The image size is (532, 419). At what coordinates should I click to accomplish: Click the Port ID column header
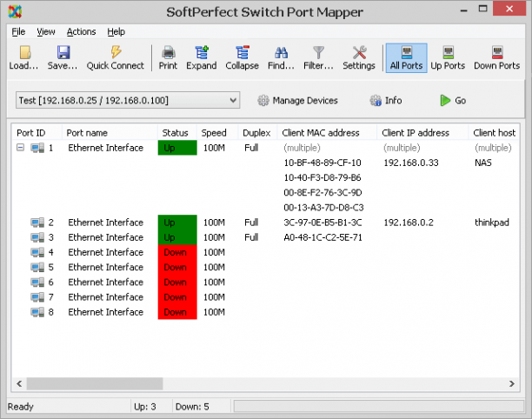37,133
